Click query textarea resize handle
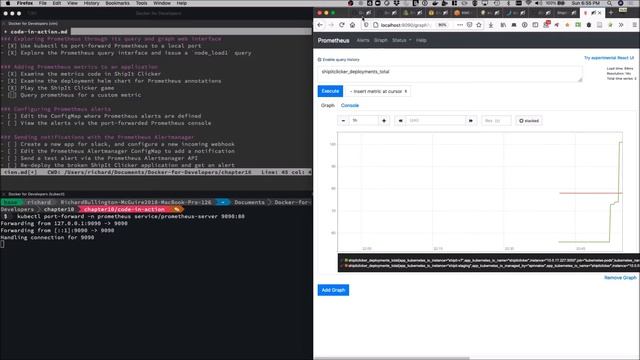The image size is (640, 360). tap(580, 80)
